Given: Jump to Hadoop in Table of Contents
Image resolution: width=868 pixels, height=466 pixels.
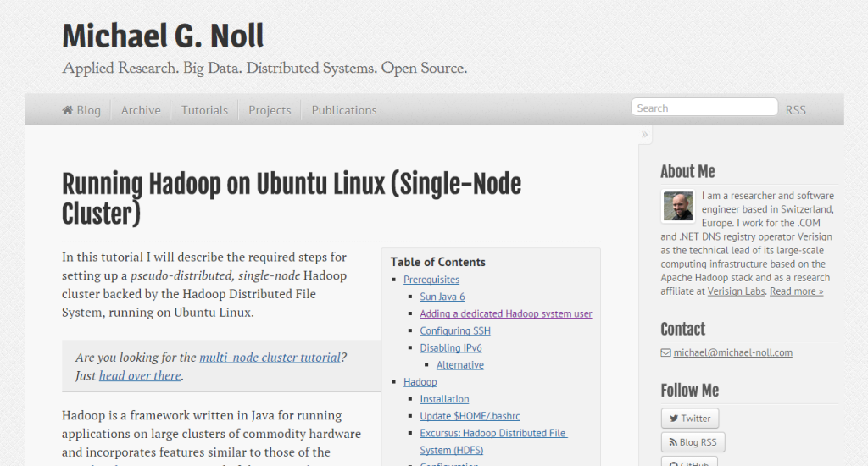Looking at the screenshot, I should coord(420,382).
